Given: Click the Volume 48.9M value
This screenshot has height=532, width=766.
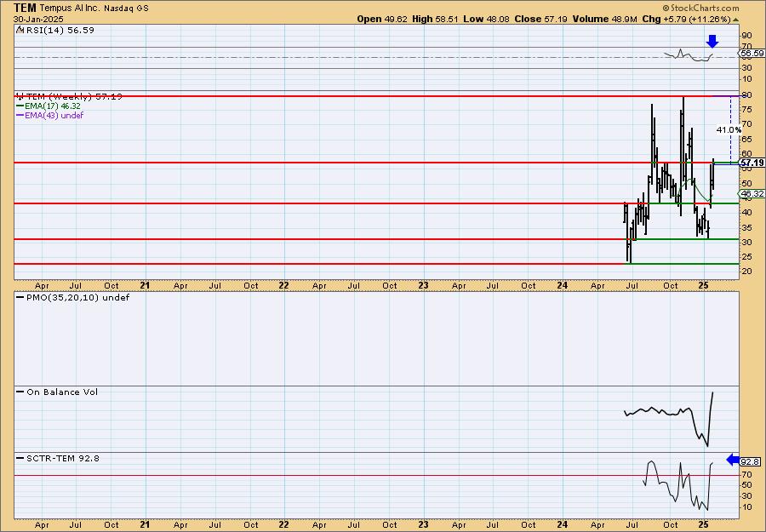Looking at the screenshot, I should pyautogui.click(x=605, y=19).
